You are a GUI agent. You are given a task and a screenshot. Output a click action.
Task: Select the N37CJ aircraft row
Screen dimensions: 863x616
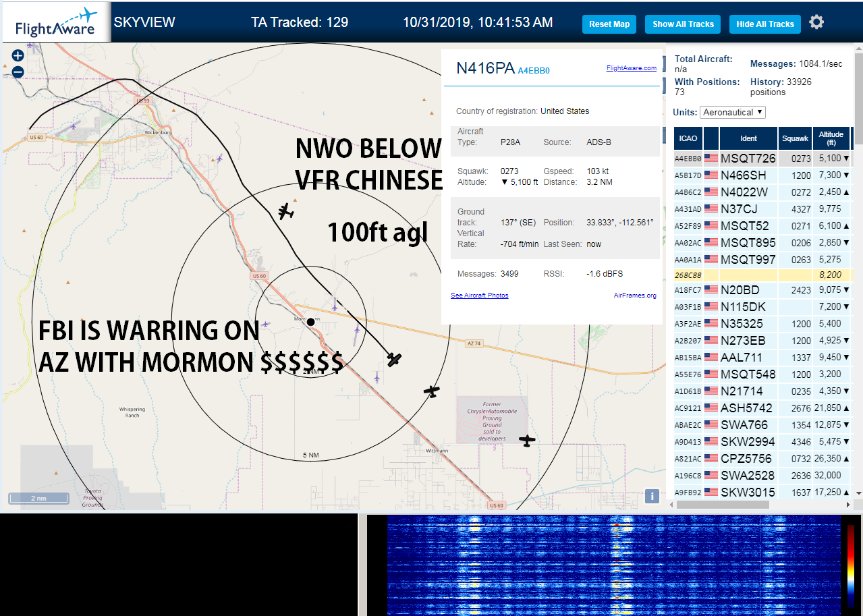762,208
